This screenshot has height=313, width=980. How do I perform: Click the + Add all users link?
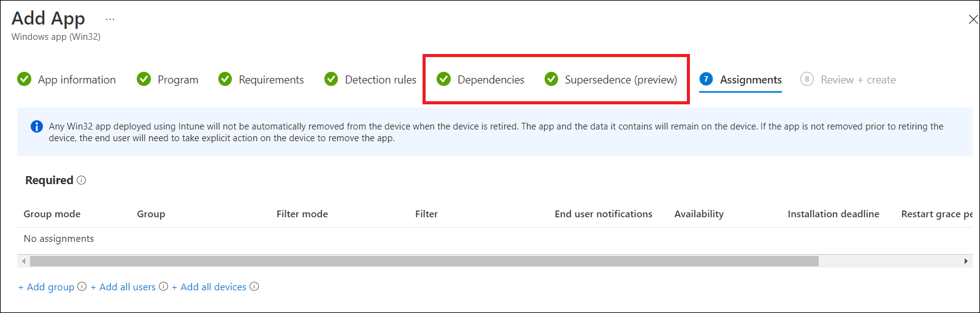pyautogui.click(x=123, y=287)
